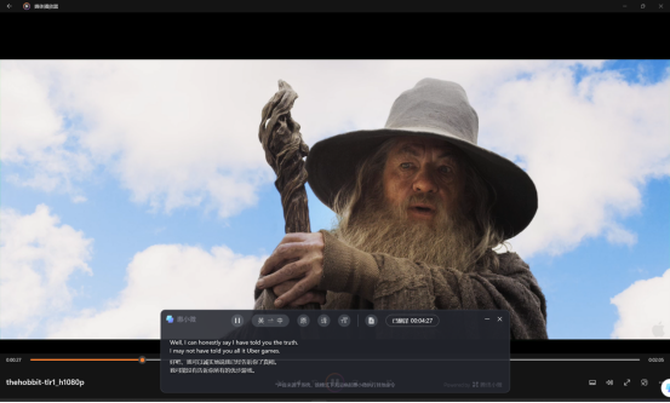Open the volume control speaker icon

(x=610, y=382)
